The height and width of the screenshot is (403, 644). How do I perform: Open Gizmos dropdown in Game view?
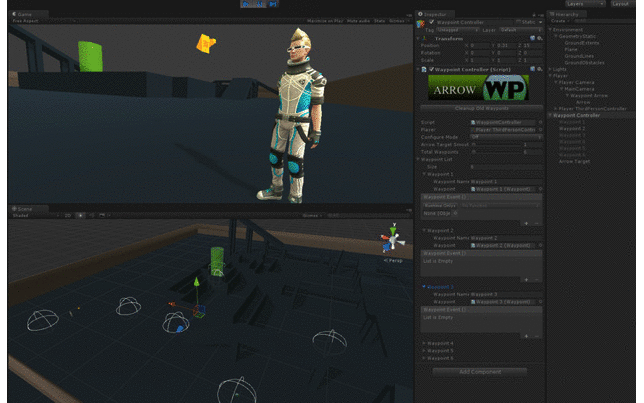click(398, 21)
